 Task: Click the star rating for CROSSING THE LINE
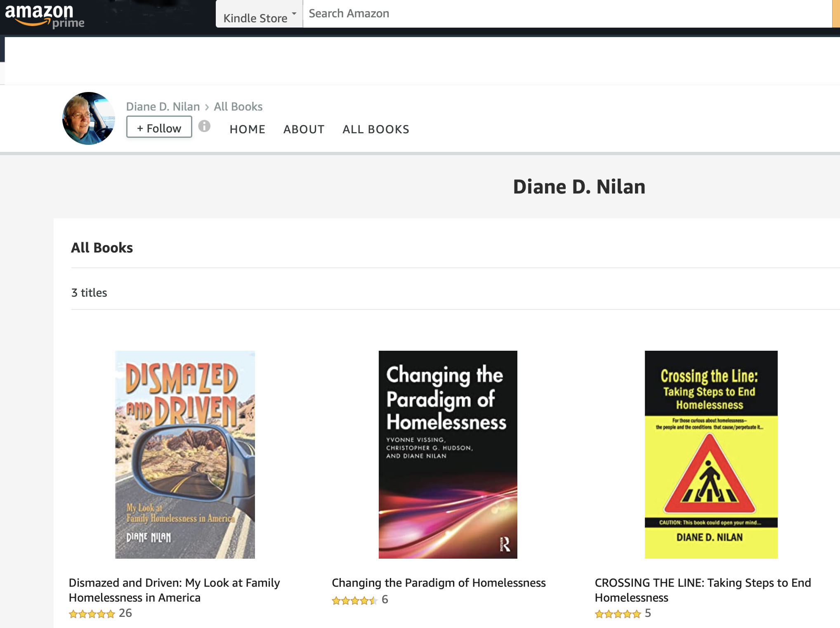618,614
